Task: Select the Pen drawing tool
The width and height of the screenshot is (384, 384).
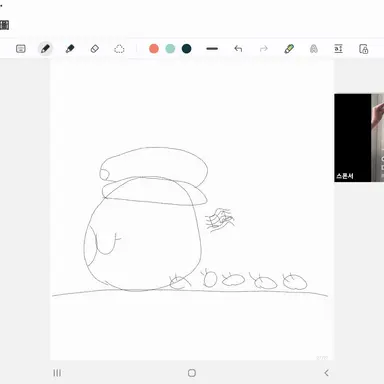Action: click(x=45, y=49)
